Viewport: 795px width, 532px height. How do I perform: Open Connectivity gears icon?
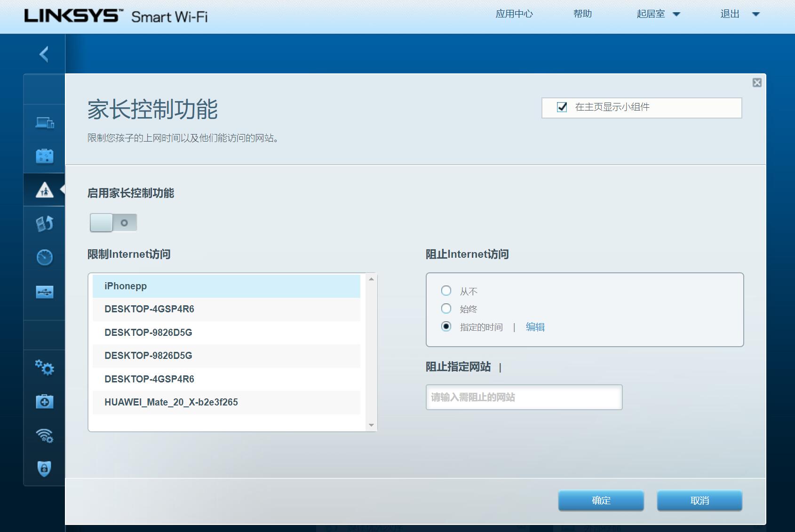tap(45, 367)
